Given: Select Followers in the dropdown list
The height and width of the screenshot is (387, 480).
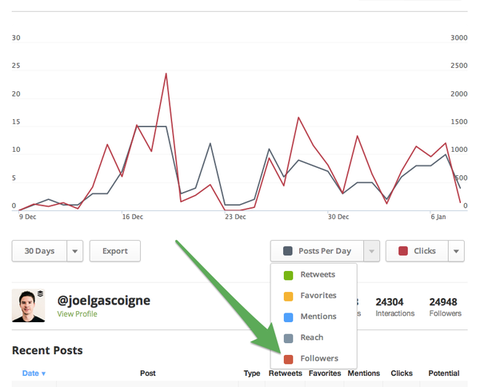Looking at the screenshot, I should click(310, 359).
